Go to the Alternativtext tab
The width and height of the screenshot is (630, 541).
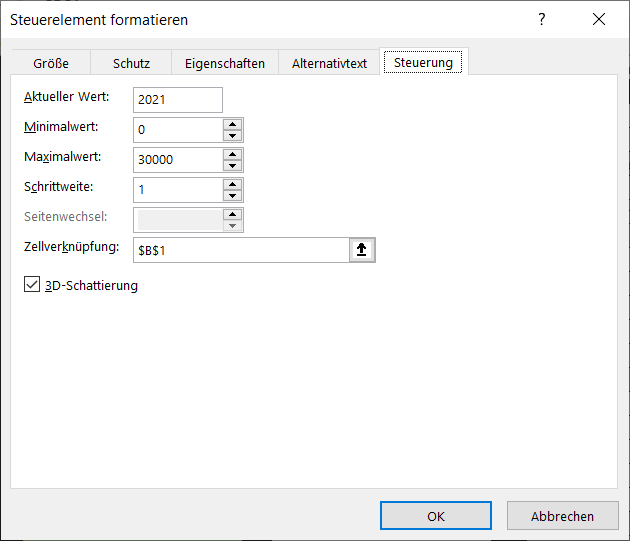coord(329,63)
